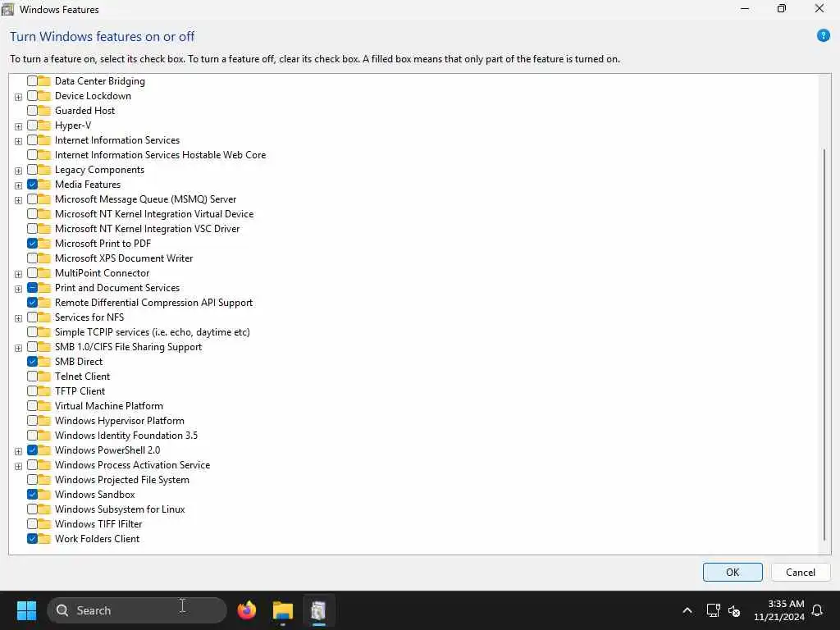
Task: Click the Windows Start button
Action: tap(26, 610)
